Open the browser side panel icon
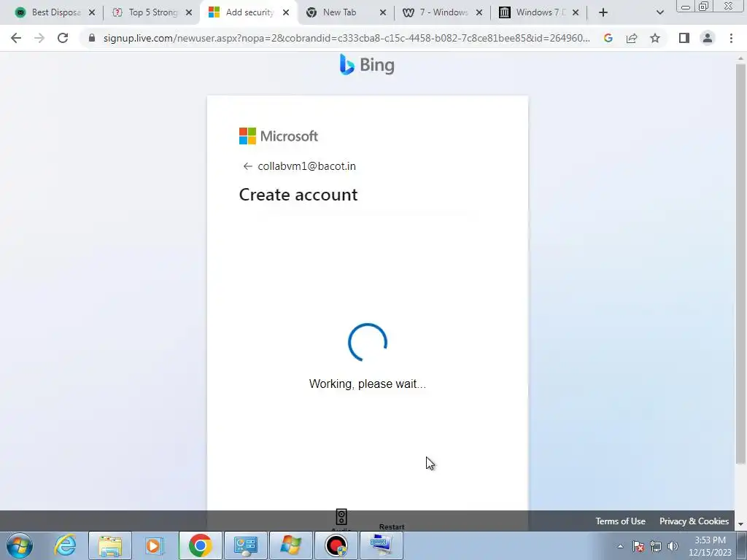 [x=684, y=38]
